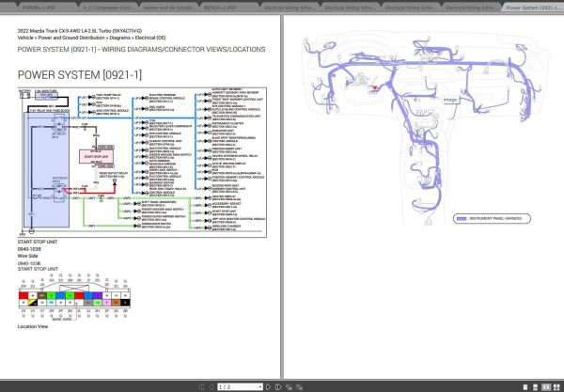Screen dimensions: 564x392
Task: Click the Power System wiring diagram image
Action: [x=142, y=163]
